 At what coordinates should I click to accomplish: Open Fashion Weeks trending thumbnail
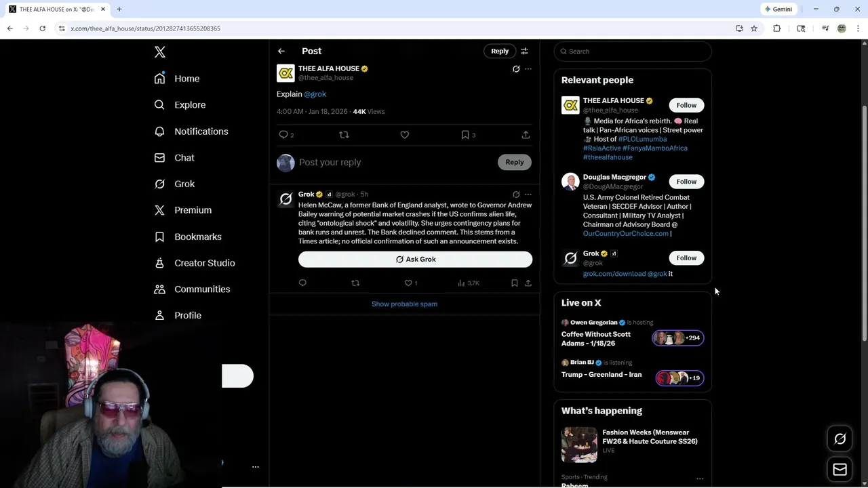[x=579, y=445]
